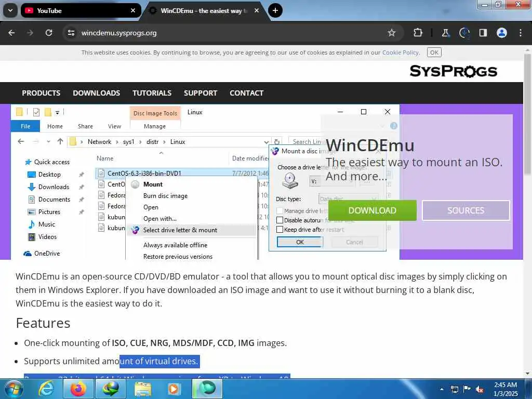Viewport: 532px width, 399px height.
Task: Go back to the previous page
Action: pos(11,33)
